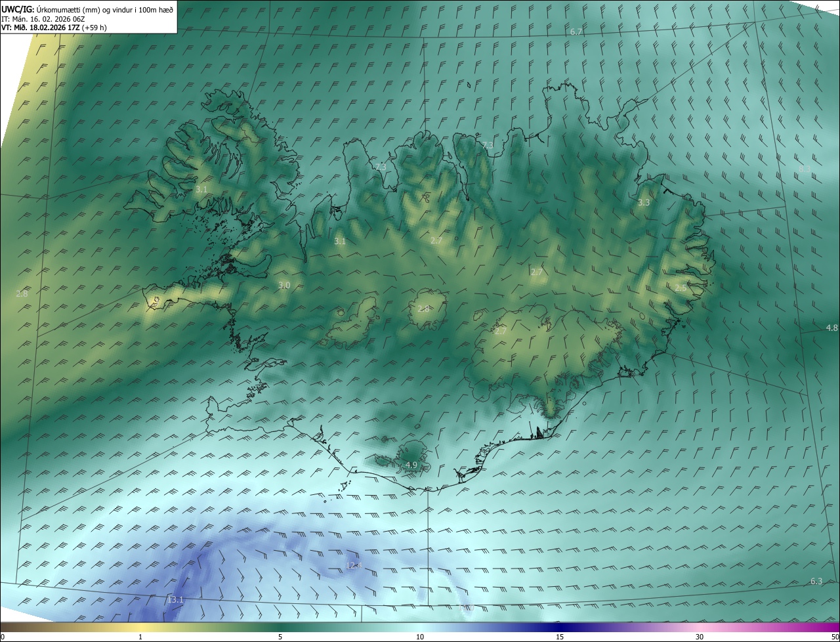Click the UWC/IG map title line

(x=87, y=9)
